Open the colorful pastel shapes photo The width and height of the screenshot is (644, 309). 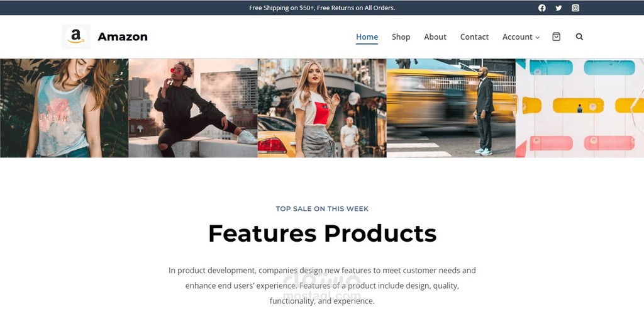[579, 108]
